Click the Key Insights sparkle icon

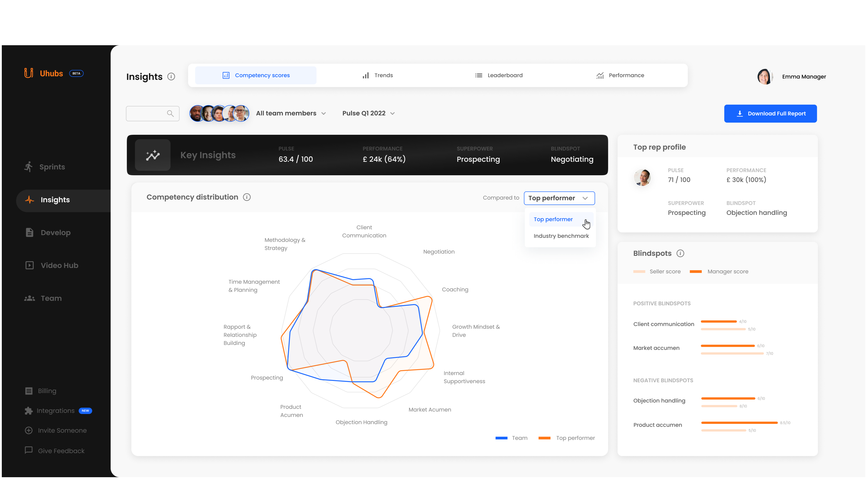(153, 155)
